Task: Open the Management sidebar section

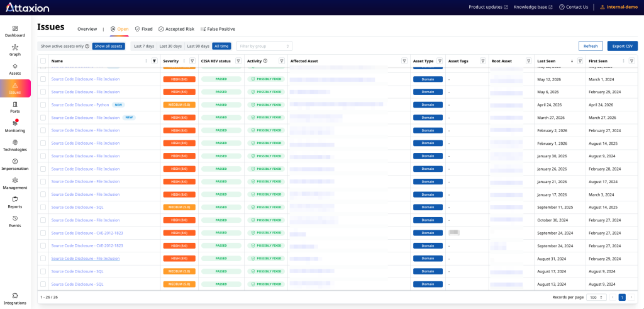Action: tap(15, 183)
